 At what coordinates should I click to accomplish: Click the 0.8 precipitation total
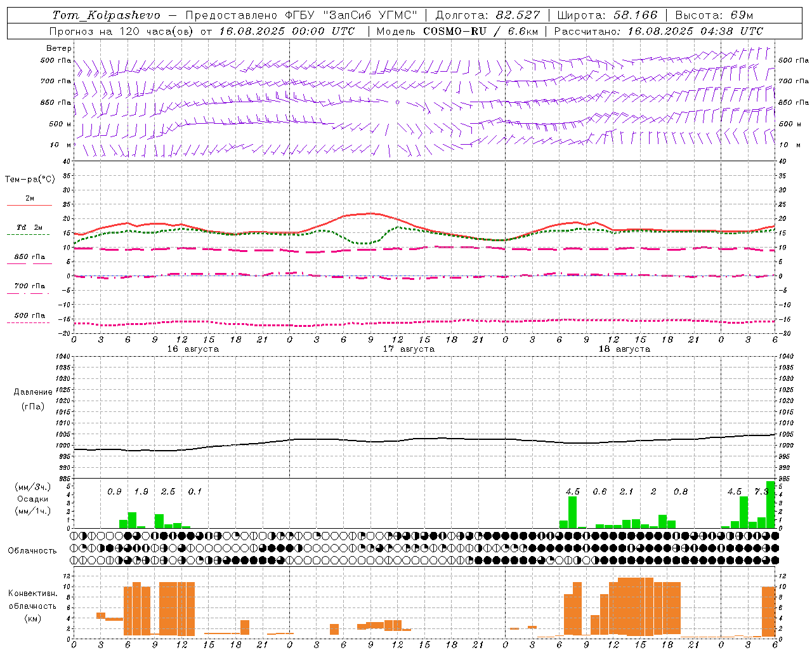[680, 492]
